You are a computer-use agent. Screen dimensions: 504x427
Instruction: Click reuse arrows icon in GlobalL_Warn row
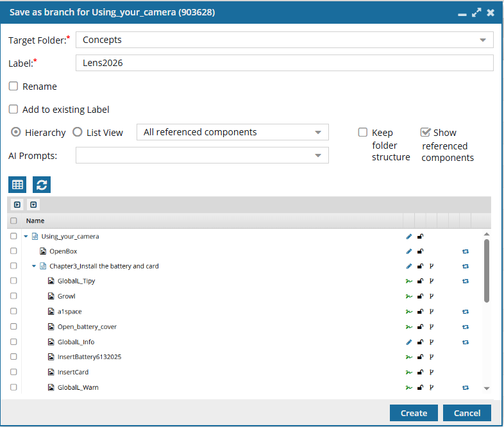466,387
